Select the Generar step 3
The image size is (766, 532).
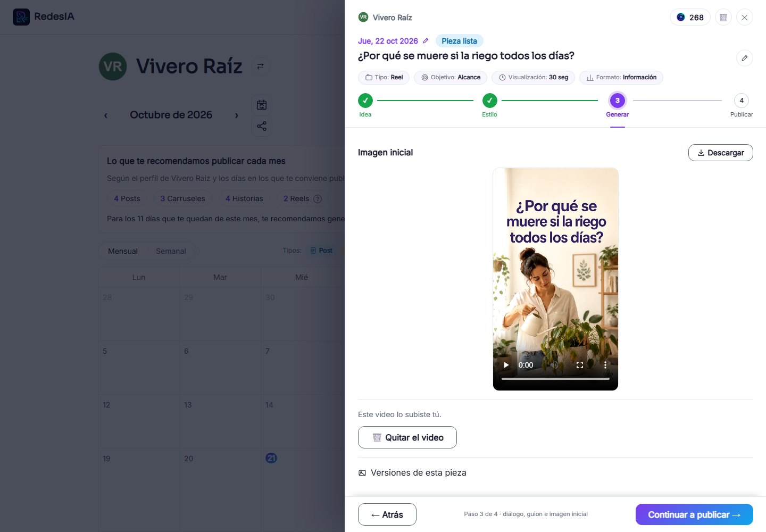[x=617, y=105]
